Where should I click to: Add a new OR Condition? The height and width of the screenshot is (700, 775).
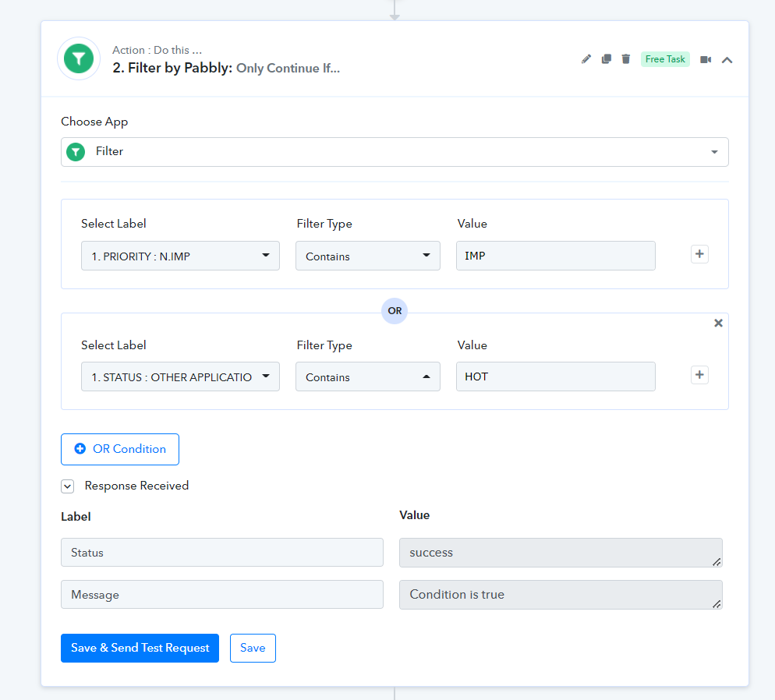tap(120, 449)
